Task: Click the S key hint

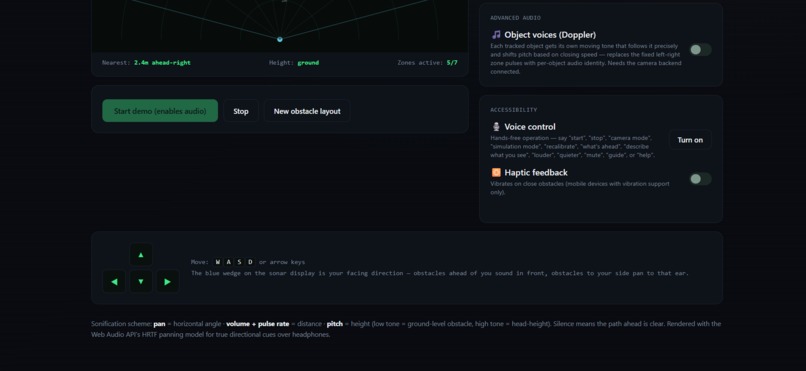Action: click(239, 262)
